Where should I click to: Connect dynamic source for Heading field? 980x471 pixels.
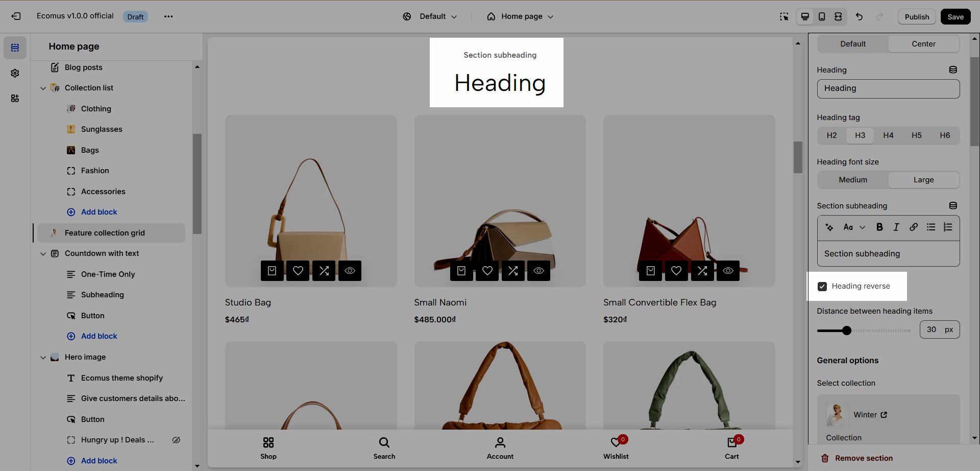point(953,70)
